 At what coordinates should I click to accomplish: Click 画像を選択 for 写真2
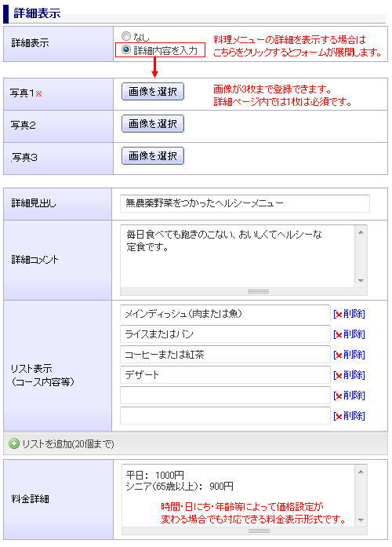[153, 124]
